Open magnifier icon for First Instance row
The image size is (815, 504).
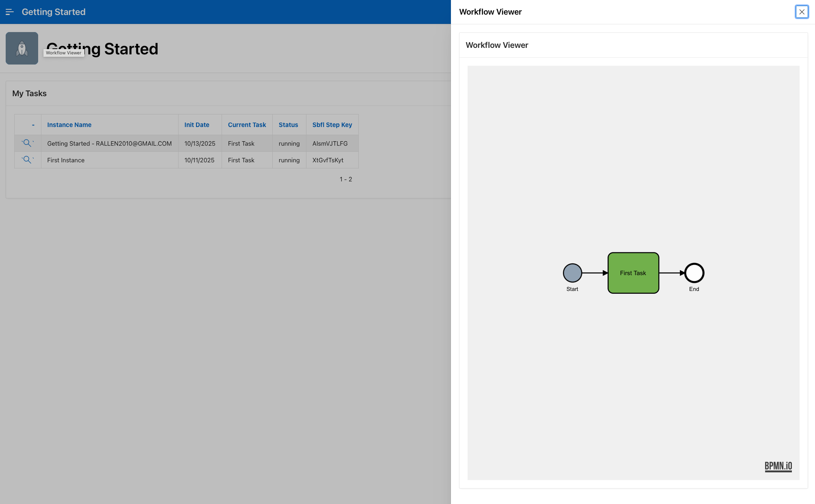[x=27, y=160]
